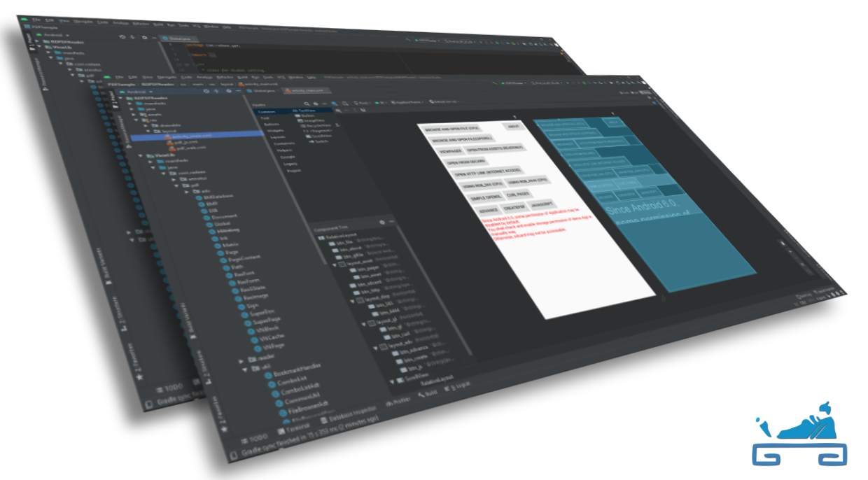Expand the reader package in front project tree
This screenshot has width=868, height=480.
click(241, 361)
